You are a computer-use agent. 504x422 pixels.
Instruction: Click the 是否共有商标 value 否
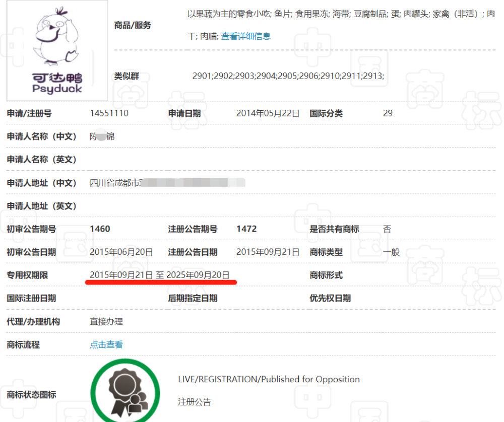point(387,229)
